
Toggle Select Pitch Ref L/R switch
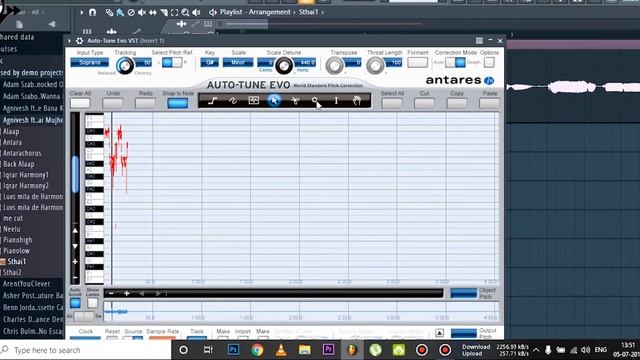pyautogui.click(x=172, y=62)
